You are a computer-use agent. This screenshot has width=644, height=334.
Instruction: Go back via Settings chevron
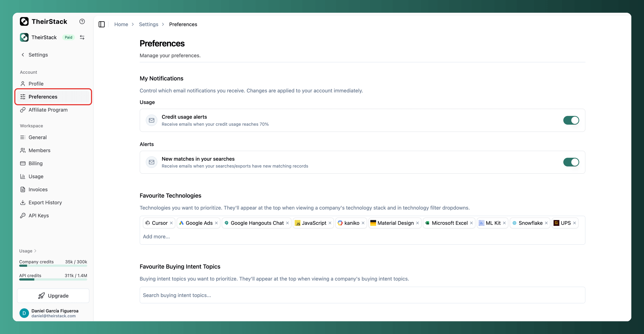pyautogui.click(x=23, y=55)
